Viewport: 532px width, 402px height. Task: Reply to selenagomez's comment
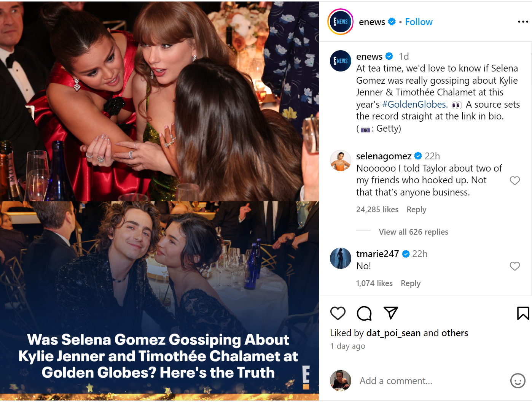416,210
